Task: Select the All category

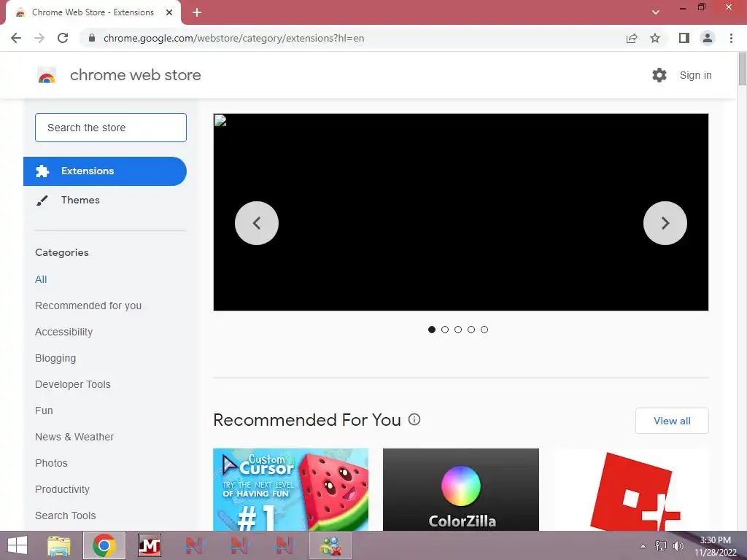Action: [41, 279]
